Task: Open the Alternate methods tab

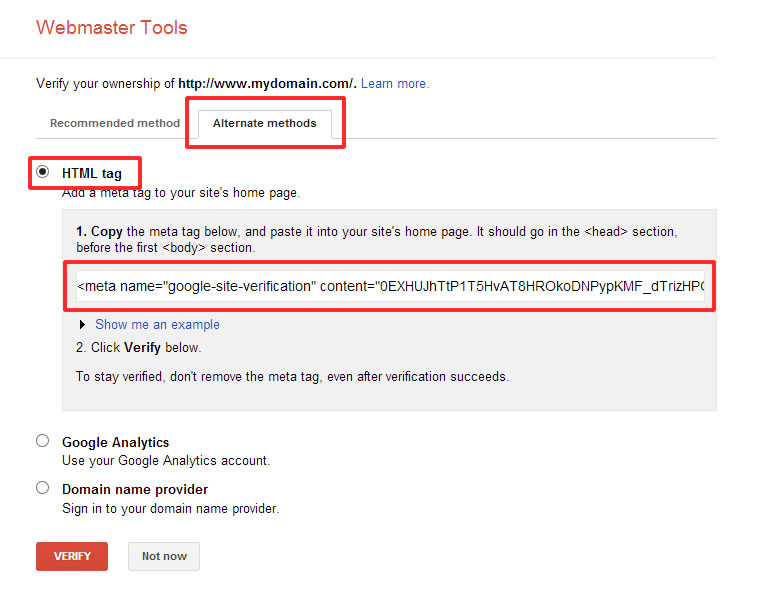Action: [264, 123]
